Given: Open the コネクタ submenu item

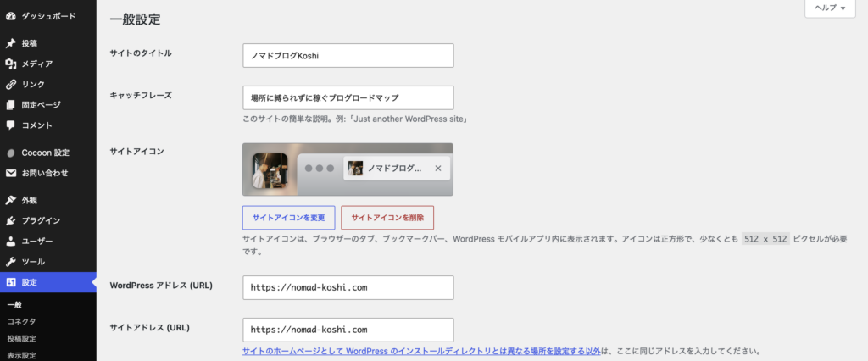Looking at the screenshot, I should 21,322.
